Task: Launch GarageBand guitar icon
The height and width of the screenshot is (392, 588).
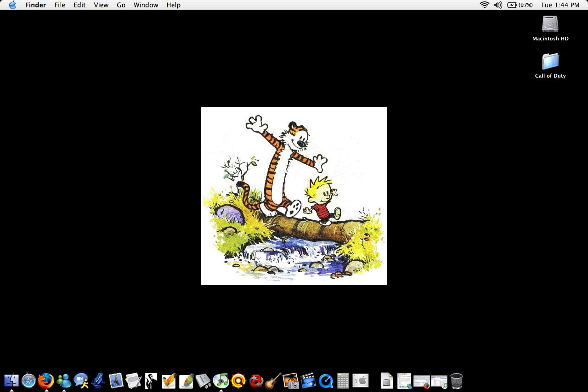Action: [x=273, y=381]
